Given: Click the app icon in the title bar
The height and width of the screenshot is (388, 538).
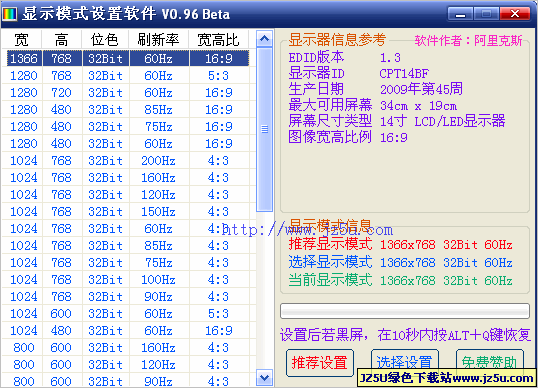Looking at the screenshot, I should click(9, 14).
